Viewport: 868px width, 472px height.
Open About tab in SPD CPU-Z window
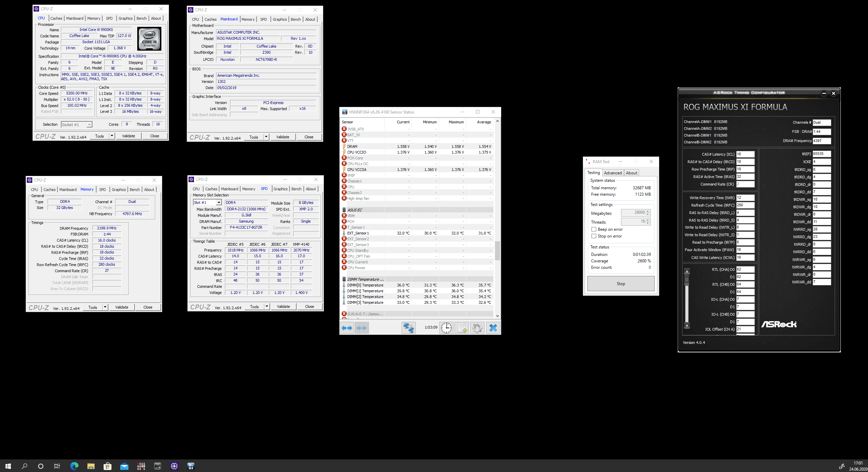click(311, 189)
